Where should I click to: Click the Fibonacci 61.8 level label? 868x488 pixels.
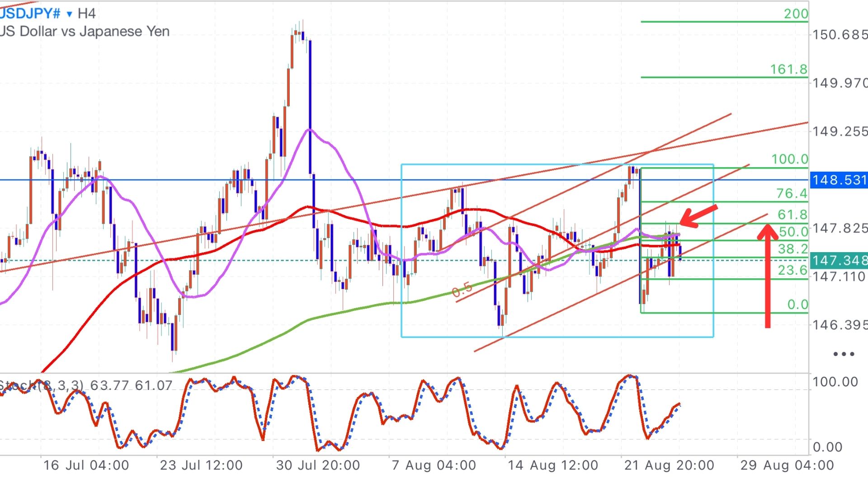point(792,215)
